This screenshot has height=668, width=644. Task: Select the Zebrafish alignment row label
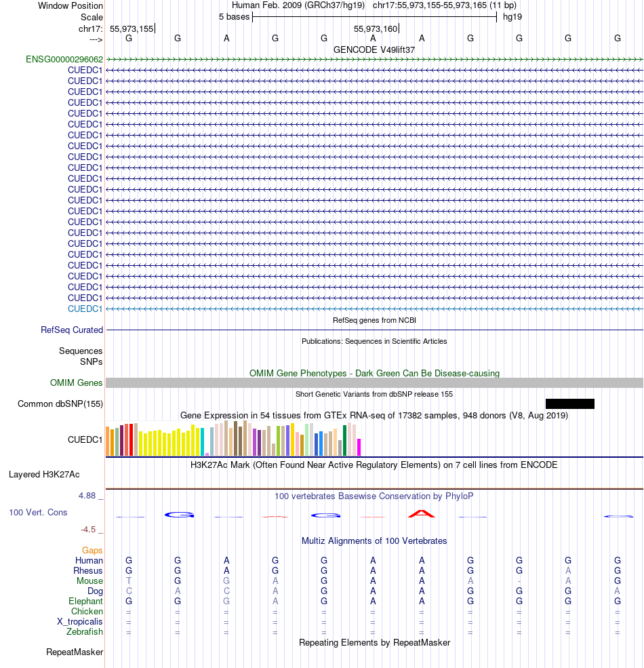[85, 632]
